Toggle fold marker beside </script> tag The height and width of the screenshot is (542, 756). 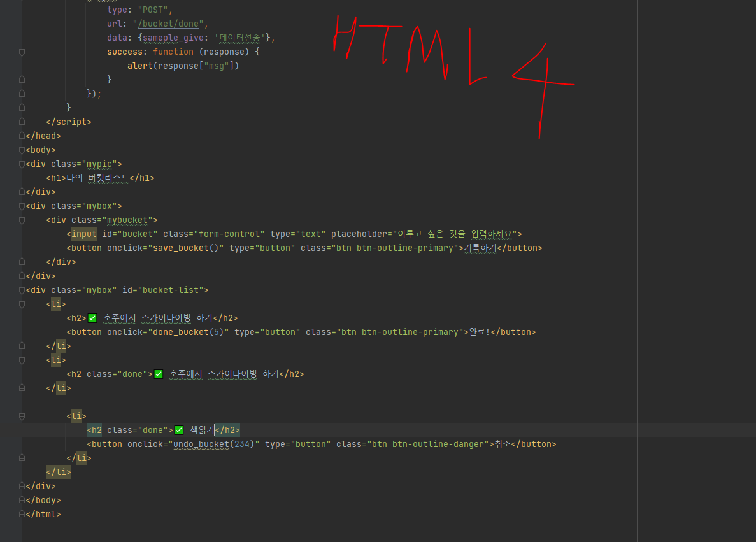click(x=22, y=122)
